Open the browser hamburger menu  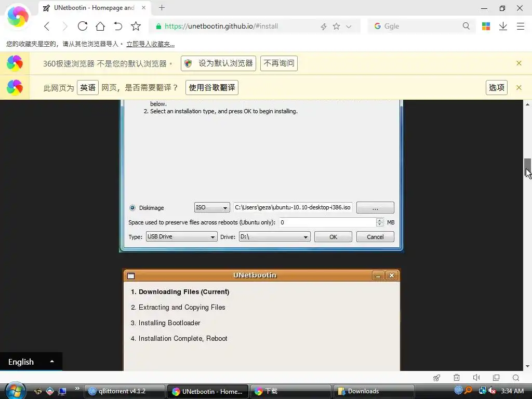[x=521, y=26]
